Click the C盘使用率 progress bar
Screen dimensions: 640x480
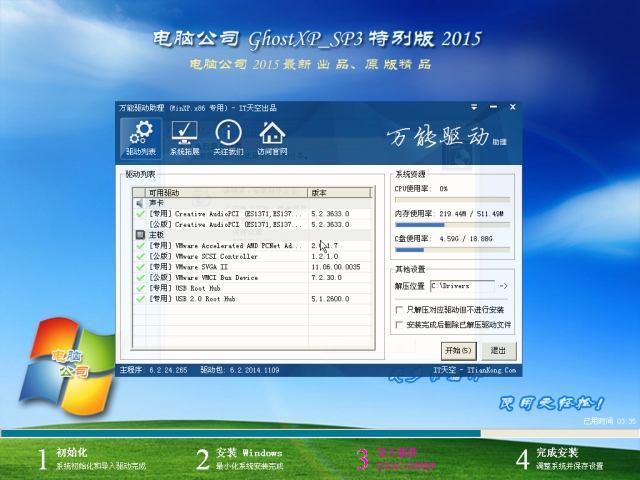(452, 250)
